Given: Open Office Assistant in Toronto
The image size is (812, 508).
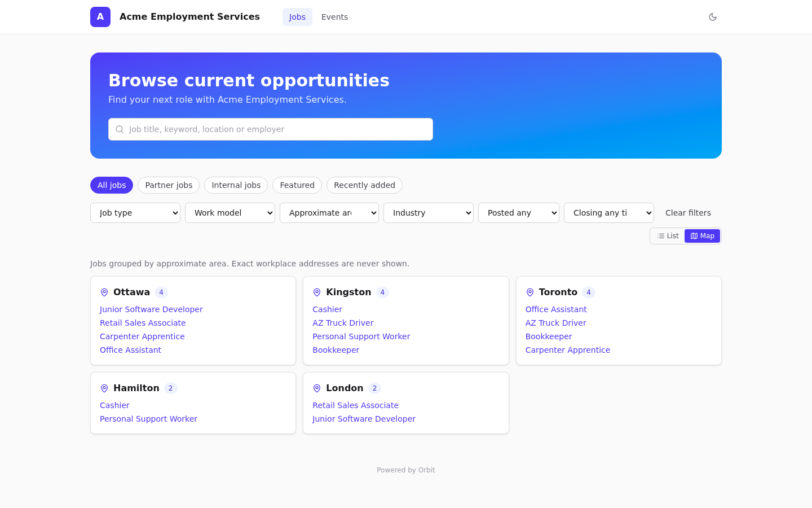Looking at the screenshot, I should (556, 309).
